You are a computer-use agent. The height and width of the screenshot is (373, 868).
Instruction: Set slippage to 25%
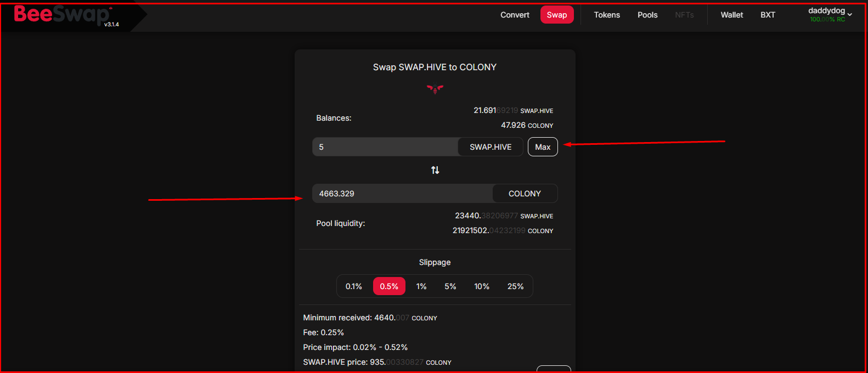(516, 286)
